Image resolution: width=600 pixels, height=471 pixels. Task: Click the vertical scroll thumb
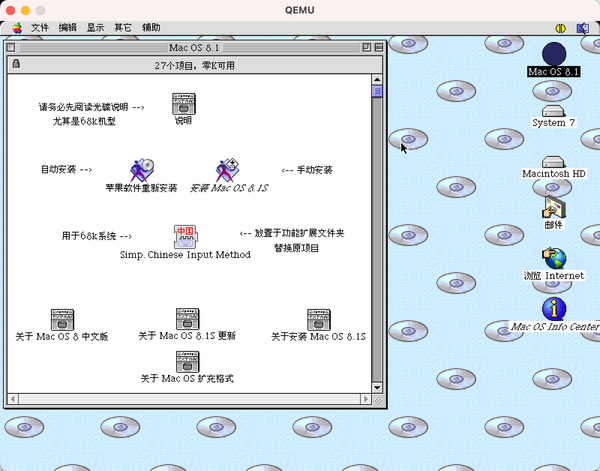377,91
